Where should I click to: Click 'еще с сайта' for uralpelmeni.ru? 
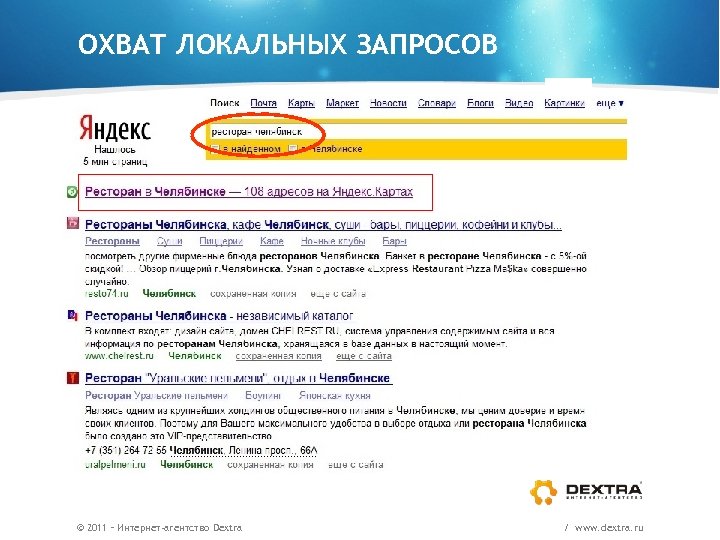(355, 465)
